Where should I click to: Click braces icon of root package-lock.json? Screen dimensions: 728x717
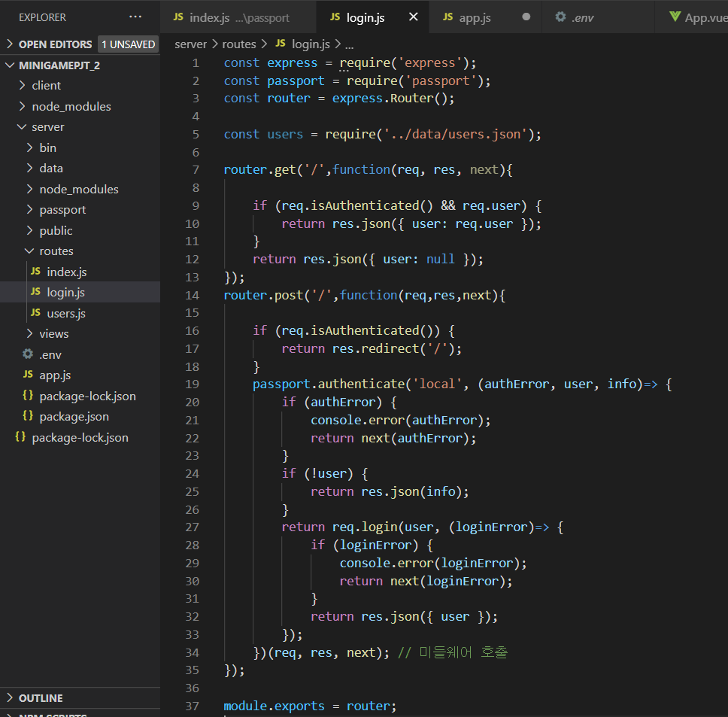(20, 437)
